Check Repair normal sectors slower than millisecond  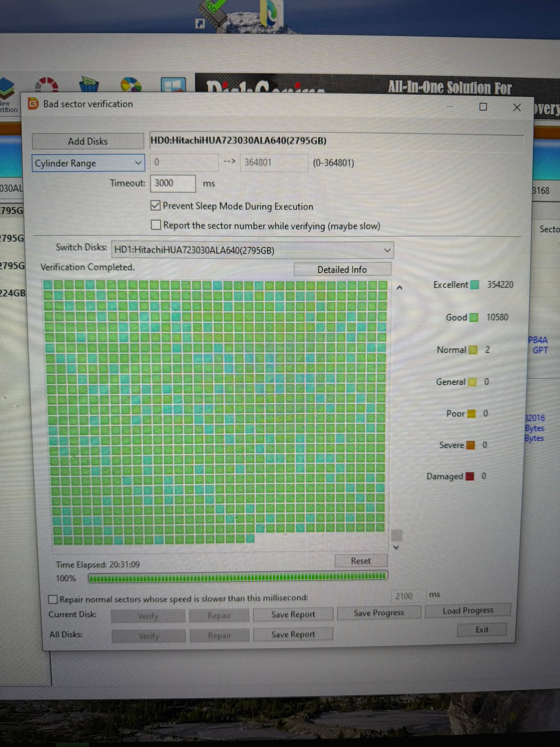click(x=53, y=599)
